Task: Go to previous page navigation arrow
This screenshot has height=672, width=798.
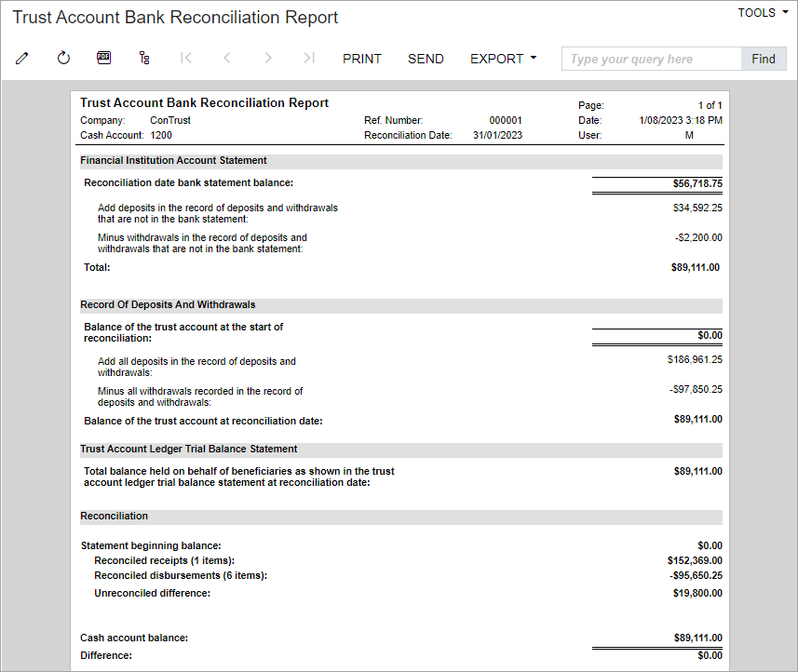Action: (226, 58)
